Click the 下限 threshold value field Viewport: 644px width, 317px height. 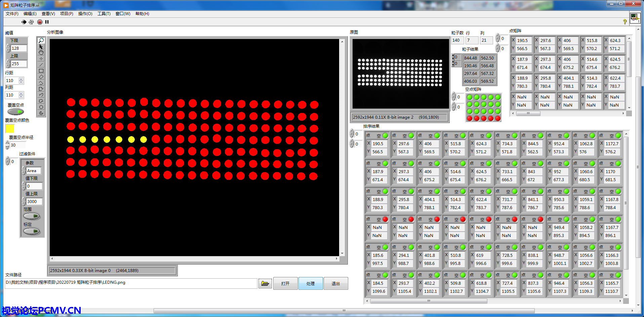point(18,48)
